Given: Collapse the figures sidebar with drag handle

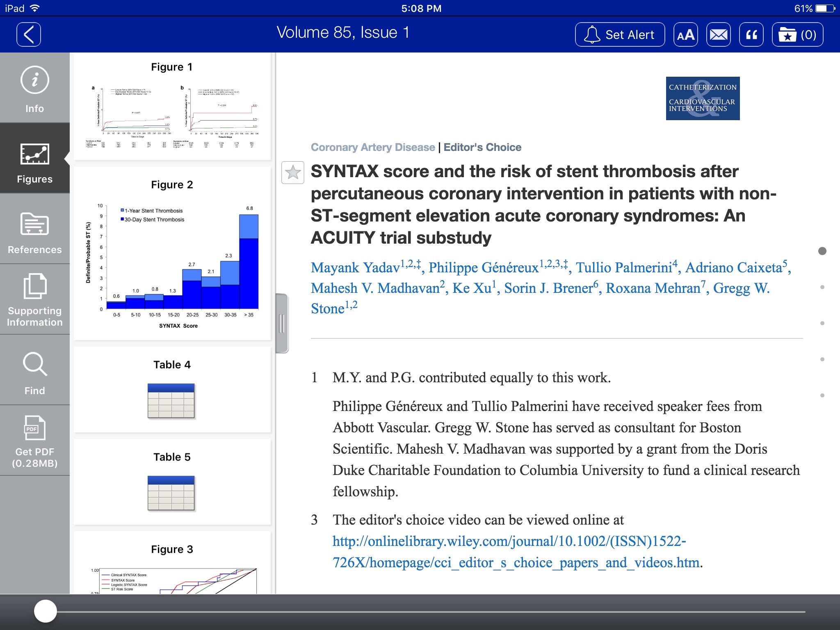Looking at the screenshot, I should [x=282, y=323].
